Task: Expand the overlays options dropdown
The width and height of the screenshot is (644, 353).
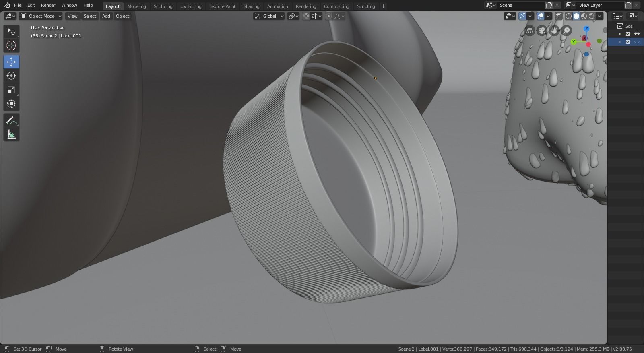Action: coord(549,16)
